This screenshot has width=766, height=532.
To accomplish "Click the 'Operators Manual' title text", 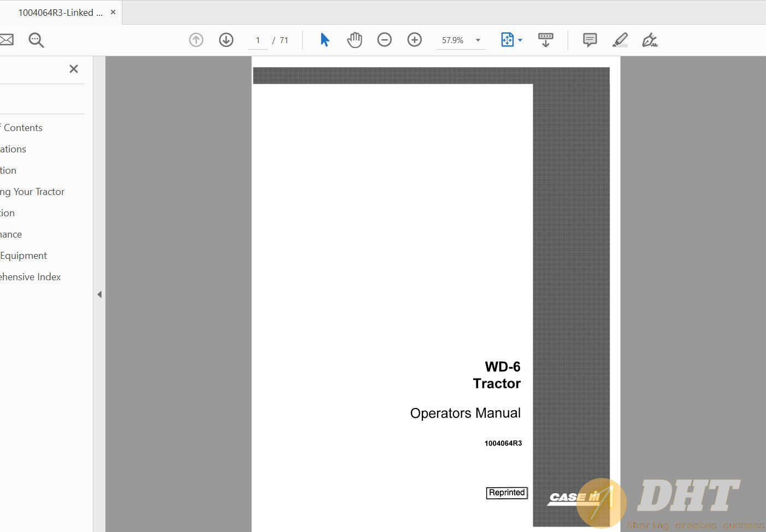I will (466, 413).
